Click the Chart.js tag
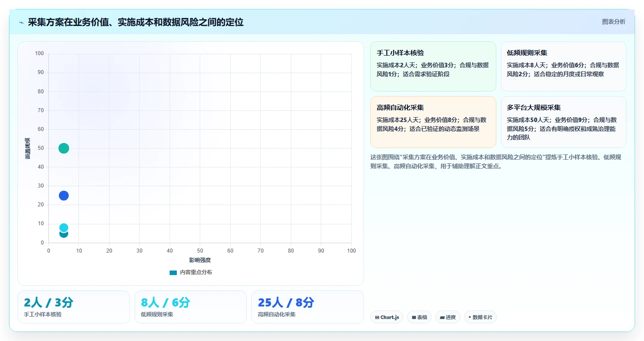Screen dimensions: 644x341 387,317
